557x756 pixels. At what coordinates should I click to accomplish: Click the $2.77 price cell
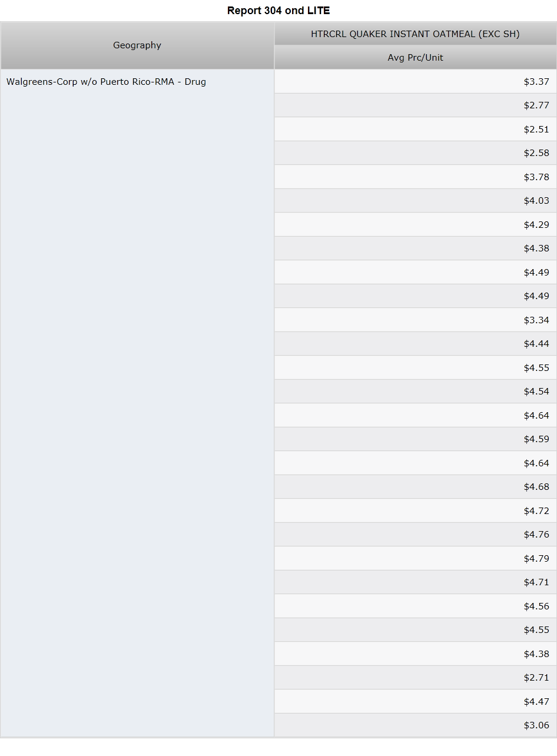[415, 105]
